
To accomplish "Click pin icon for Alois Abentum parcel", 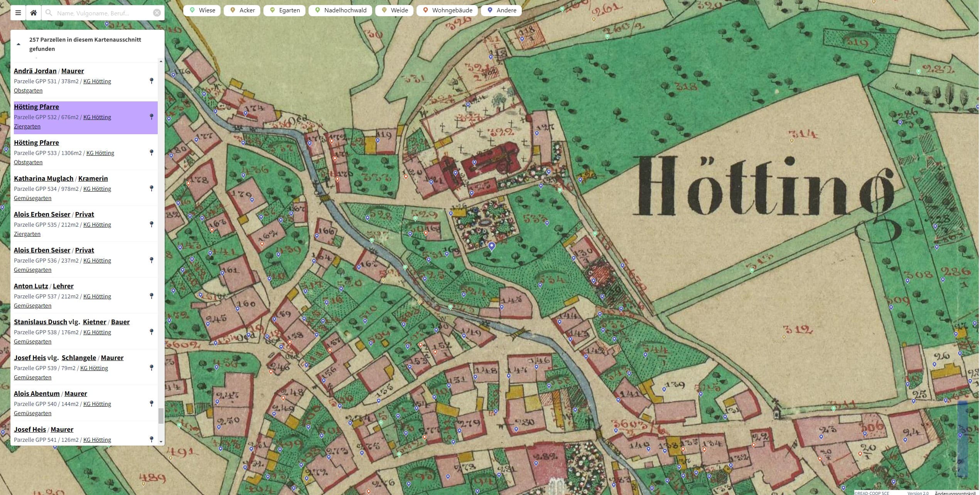I will pyautogui.click(x=152, y=403).
